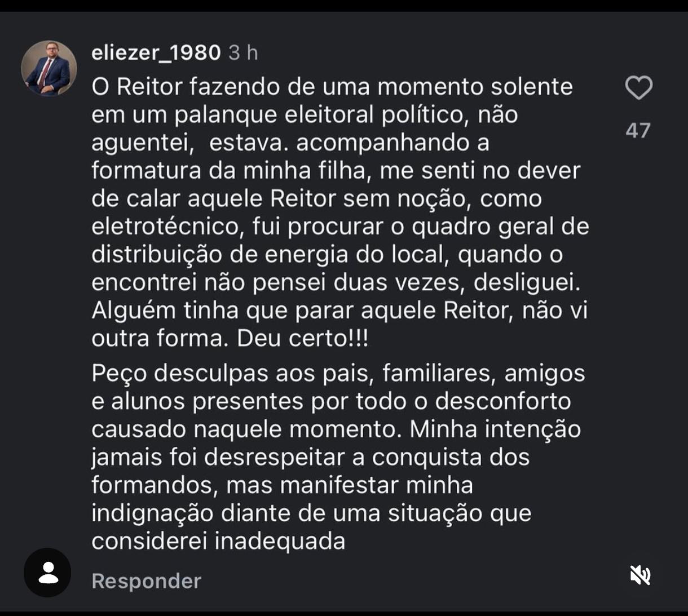Unmute the video using the speaker icon
The image size is (688, 616).
coord(640,575)
